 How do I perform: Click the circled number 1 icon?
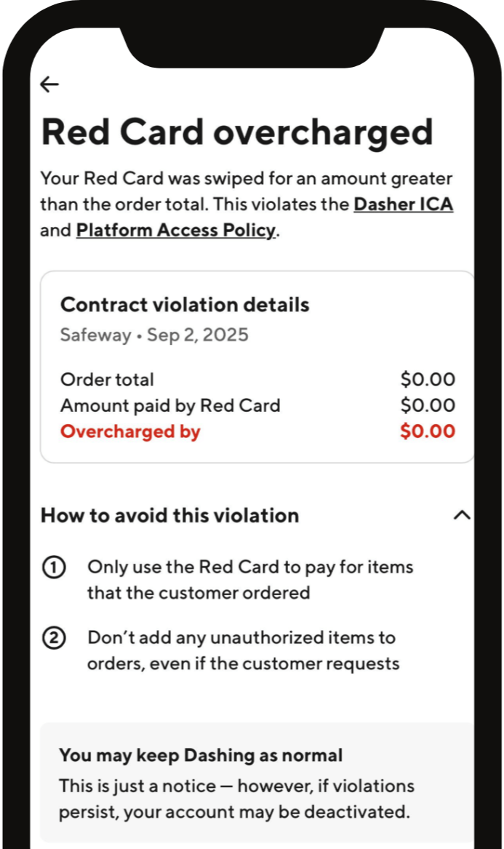click(55, 567)
